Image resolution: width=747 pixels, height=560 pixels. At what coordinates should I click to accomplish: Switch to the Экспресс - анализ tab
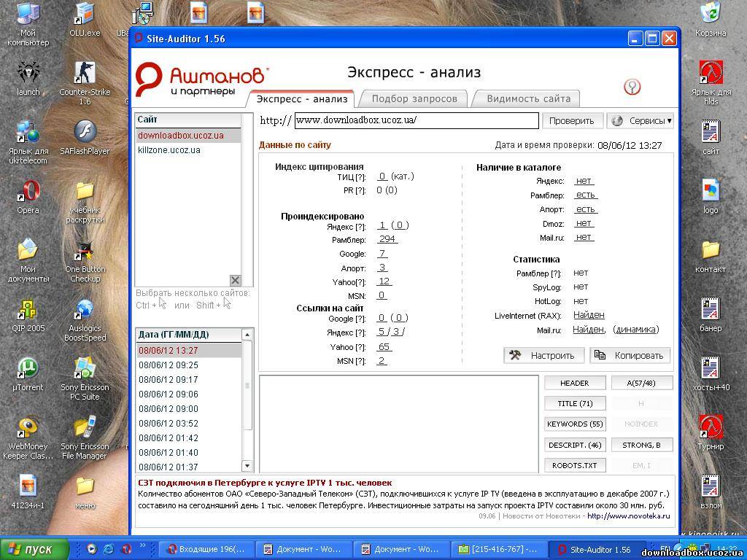(302, 99)
